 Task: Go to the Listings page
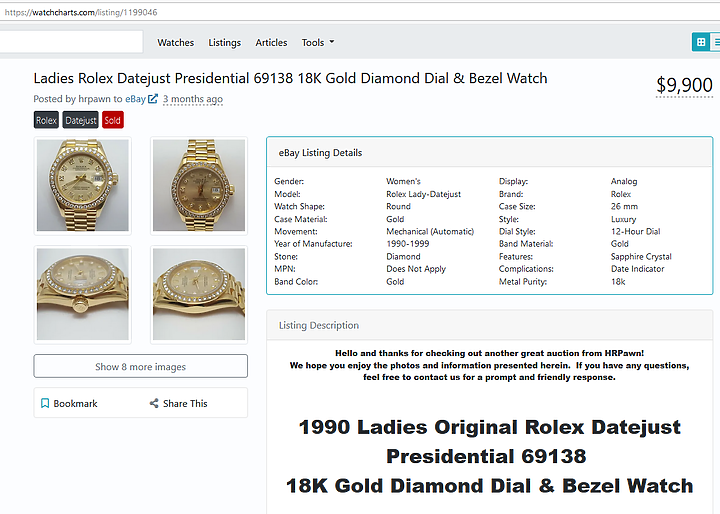point(225,43)
